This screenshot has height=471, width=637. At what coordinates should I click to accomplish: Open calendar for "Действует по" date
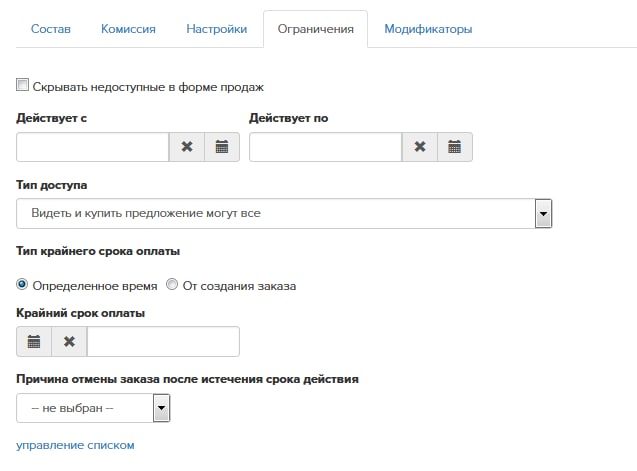click(x=455, y=147)
